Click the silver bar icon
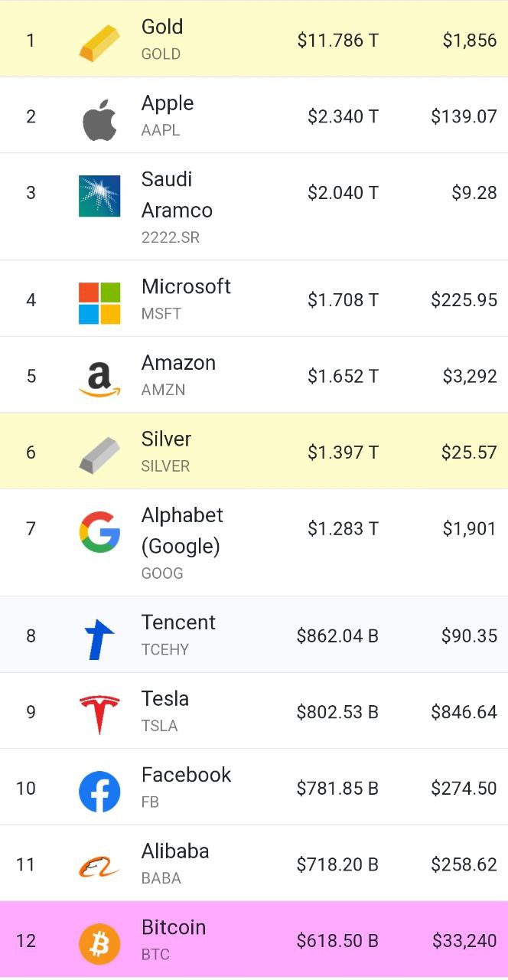 [99, 456]
